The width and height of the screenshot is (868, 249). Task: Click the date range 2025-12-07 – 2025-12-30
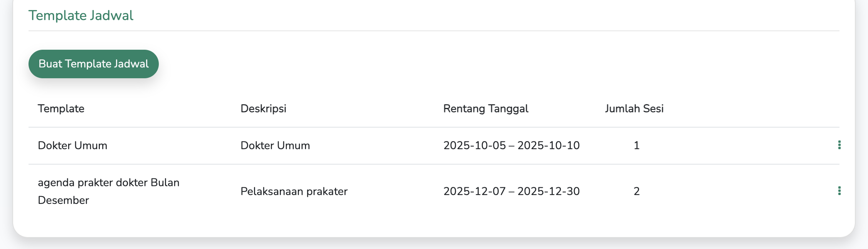pos(511,192)
